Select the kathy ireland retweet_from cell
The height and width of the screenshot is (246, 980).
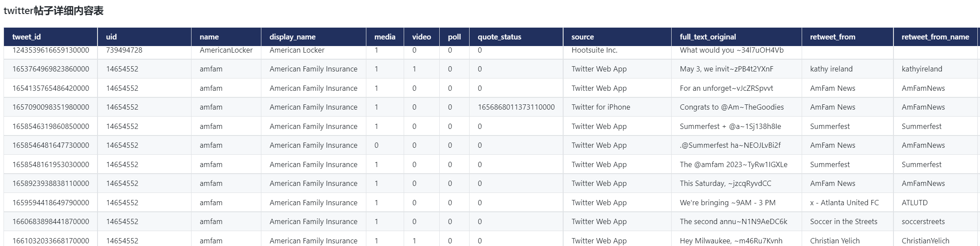pyautogui.click(x=831, y=69)
